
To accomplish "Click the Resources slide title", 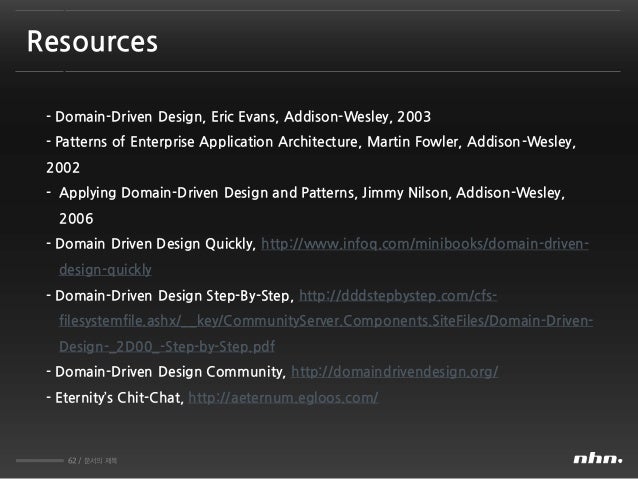I will 92,42.
